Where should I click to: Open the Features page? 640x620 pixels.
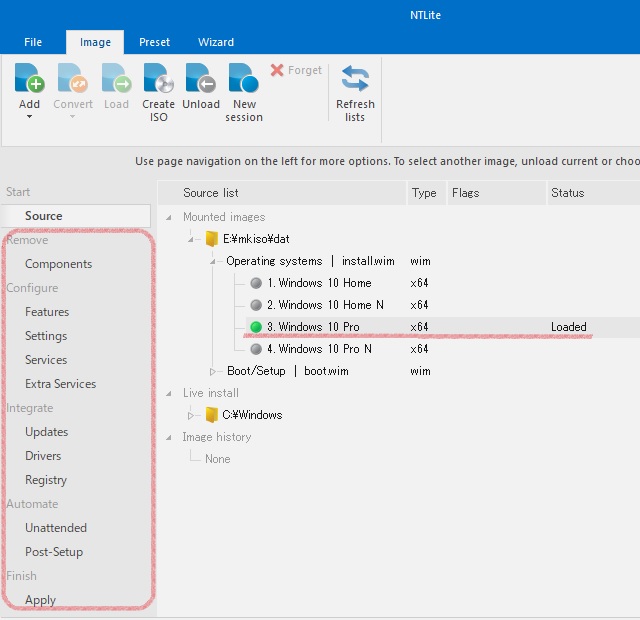coord(47,312)
